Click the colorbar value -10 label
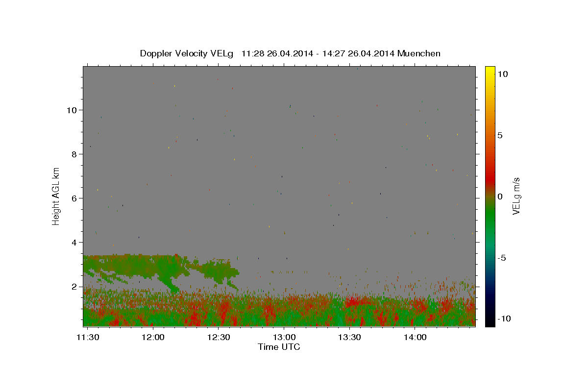The width and height of the screenshot is (588, 392). 504,319
